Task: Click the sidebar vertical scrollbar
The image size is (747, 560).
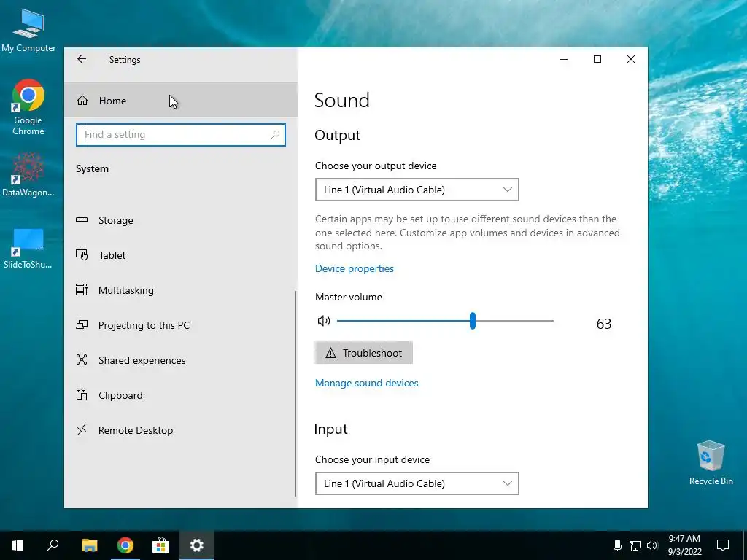Action: click(295, 394)
